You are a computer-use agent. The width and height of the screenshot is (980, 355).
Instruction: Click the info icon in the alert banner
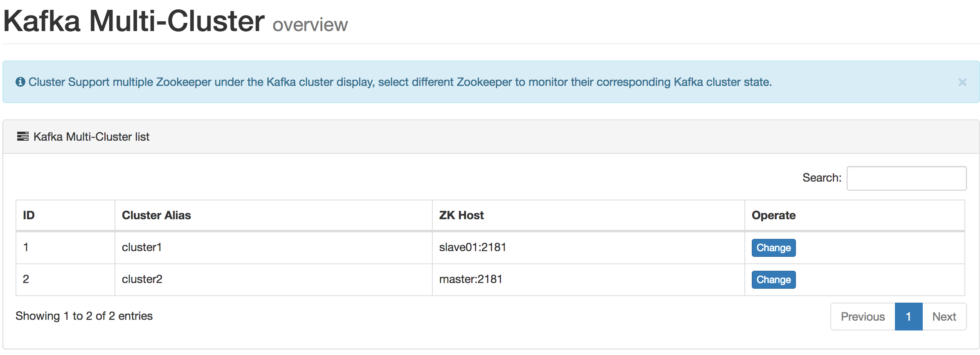[x=20, y=82]
